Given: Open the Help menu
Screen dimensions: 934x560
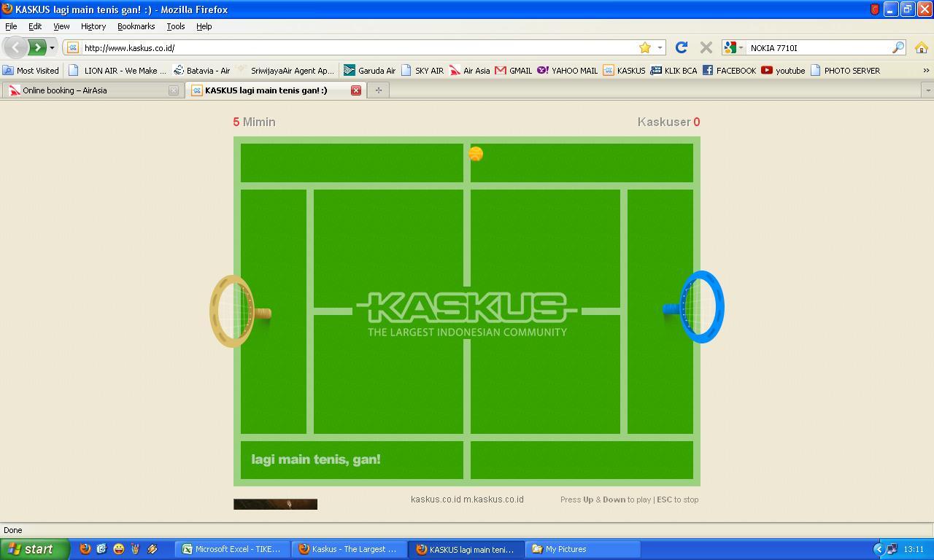Looking at the screenshot, I should tap(204, 26).
